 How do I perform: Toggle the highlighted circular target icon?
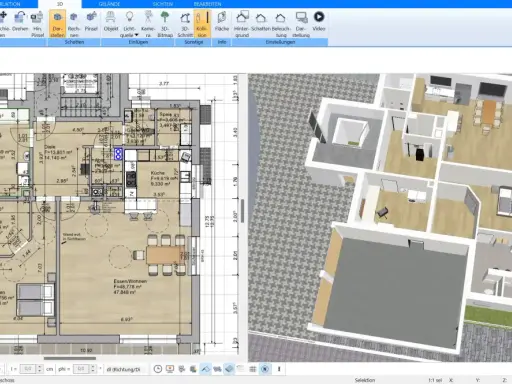click(265, 369)
